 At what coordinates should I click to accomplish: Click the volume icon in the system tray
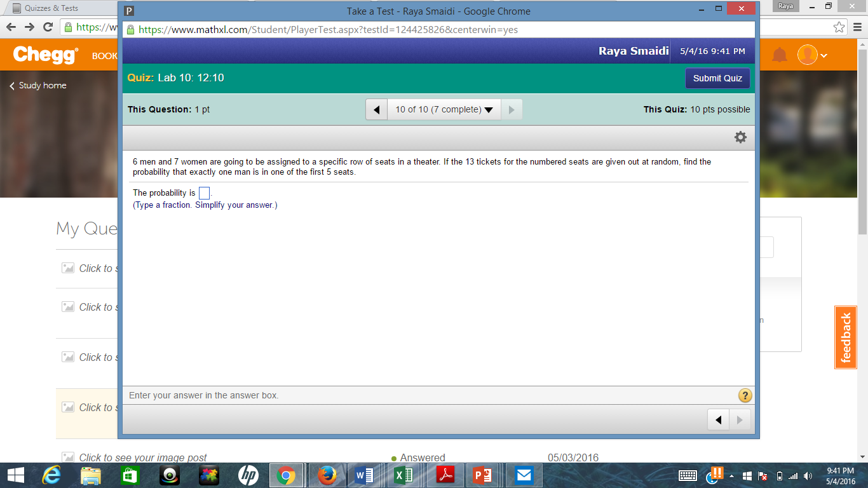(808, 476)
